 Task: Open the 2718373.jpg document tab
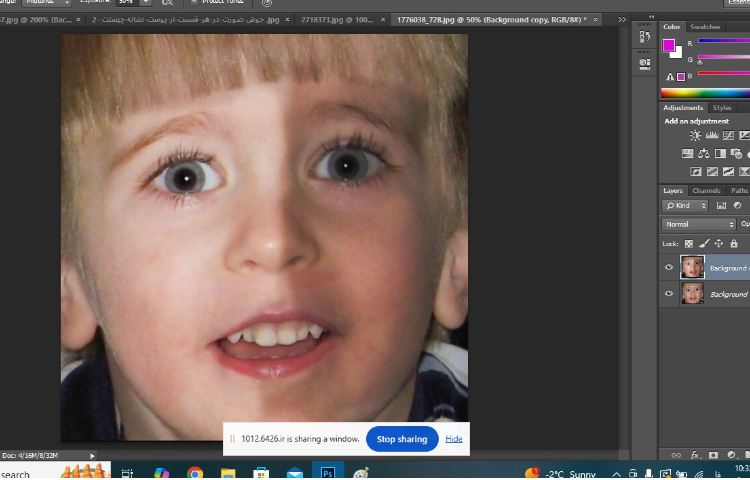337,19
